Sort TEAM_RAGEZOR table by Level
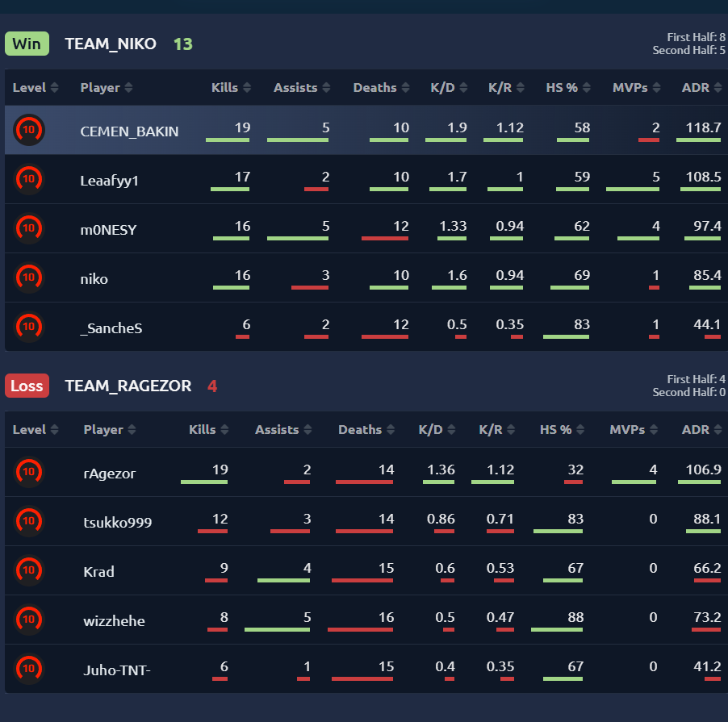 pyautogui.click(x=36, y=430)
